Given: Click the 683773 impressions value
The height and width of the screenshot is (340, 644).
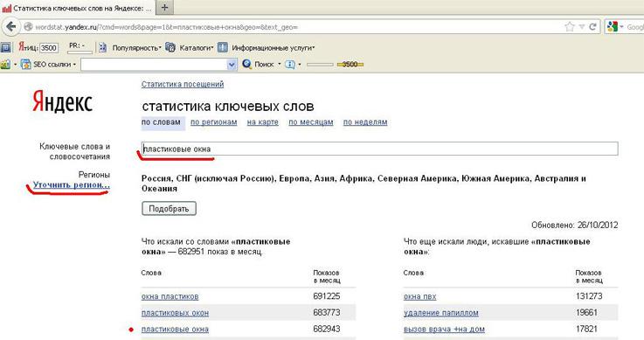Looking at the screenshot, I should (327, 313).
